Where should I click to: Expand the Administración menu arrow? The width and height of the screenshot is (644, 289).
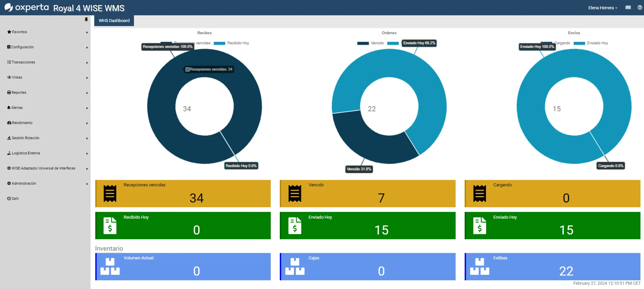pos(87,184)
